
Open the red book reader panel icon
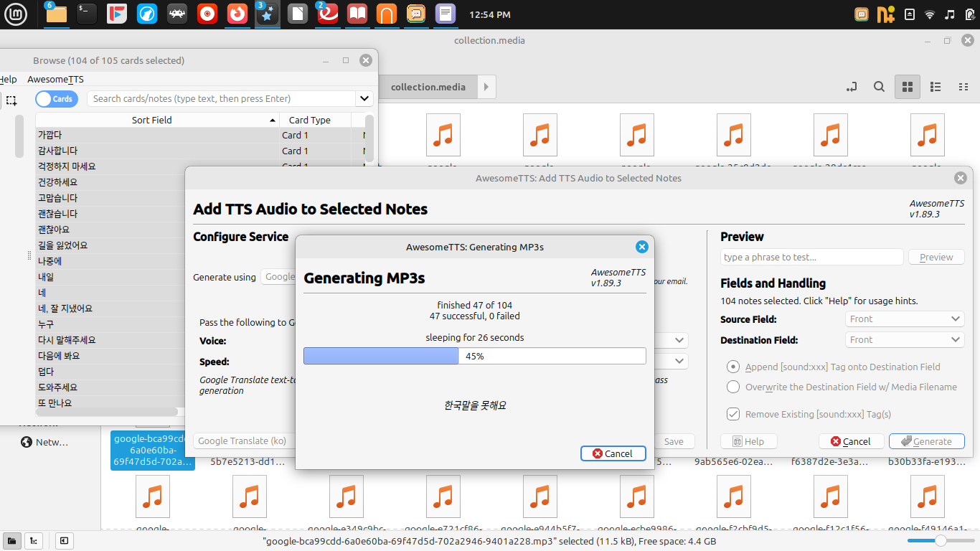357,14
